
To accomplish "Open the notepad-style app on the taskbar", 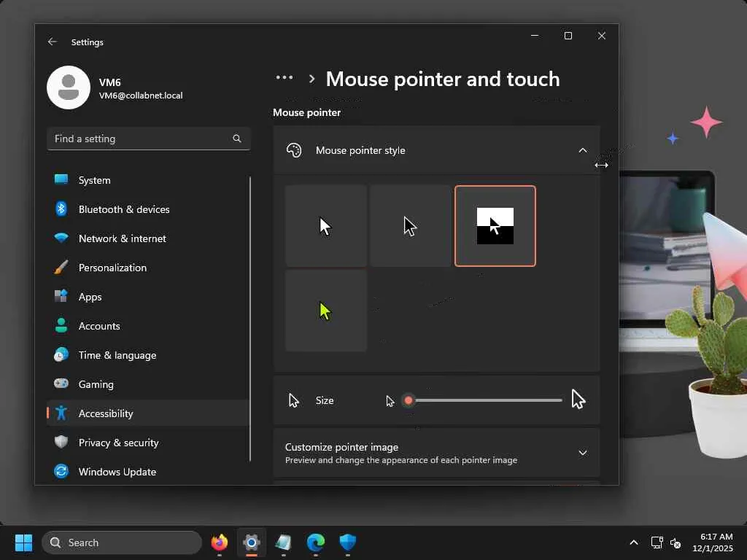I will coord(284,542).
